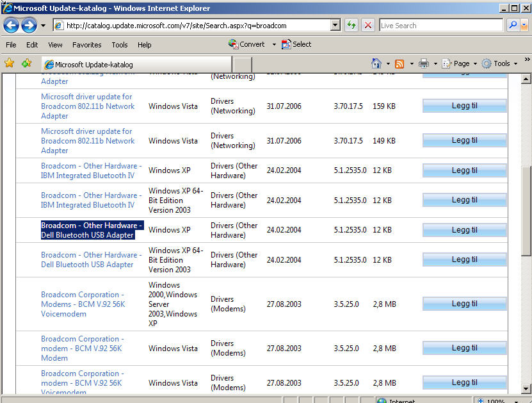Image resolution: width=532 pixels, height=403 pixels.
Task: Click the magnifier Search icon
Action: (x=513, y=26)
